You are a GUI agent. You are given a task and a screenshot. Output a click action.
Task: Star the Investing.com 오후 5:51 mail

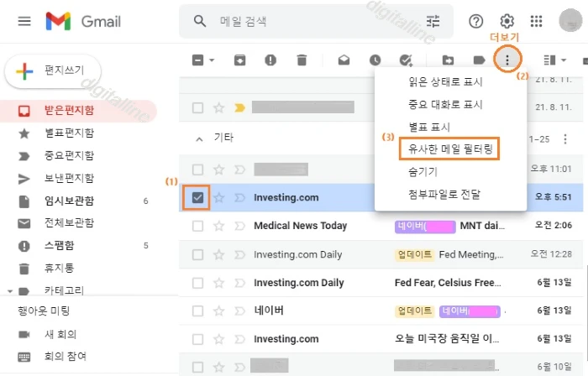[x=218, y=197]
